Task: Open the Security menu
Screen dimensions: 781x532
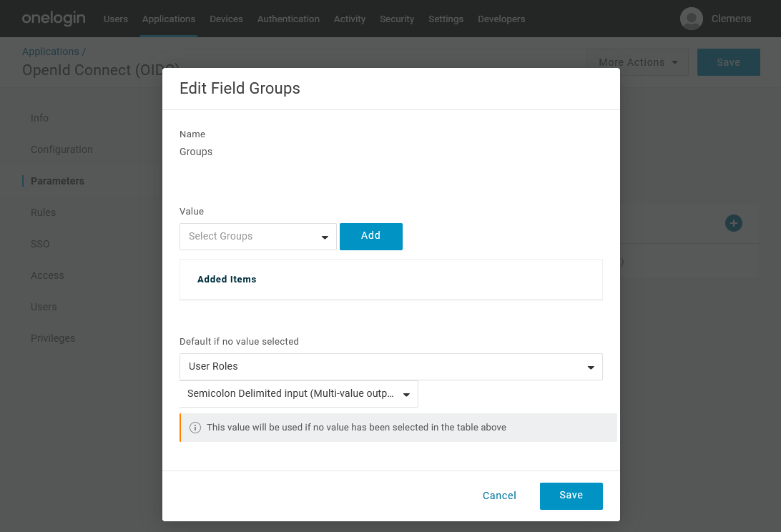Action: coord(397,19)
